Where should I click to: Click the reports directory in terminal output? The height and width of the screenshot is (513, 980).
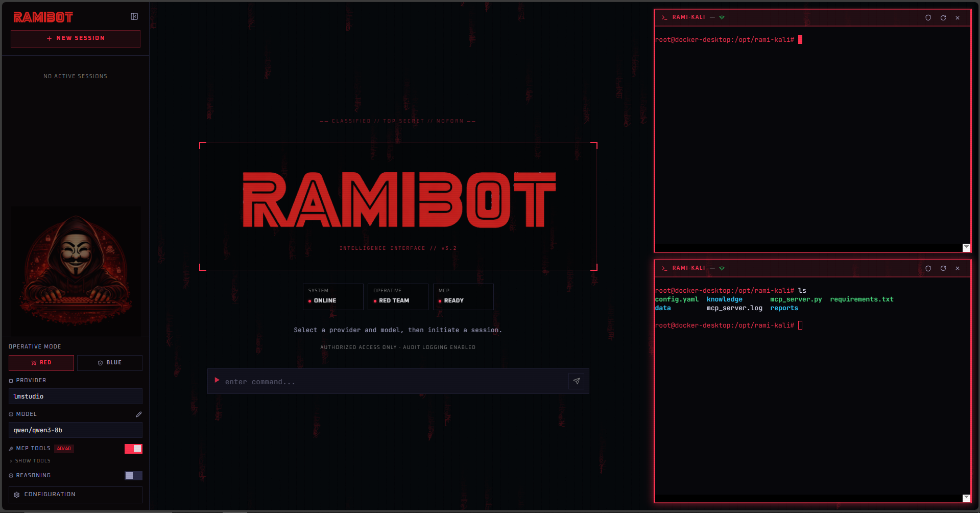(x=784, y=308)
